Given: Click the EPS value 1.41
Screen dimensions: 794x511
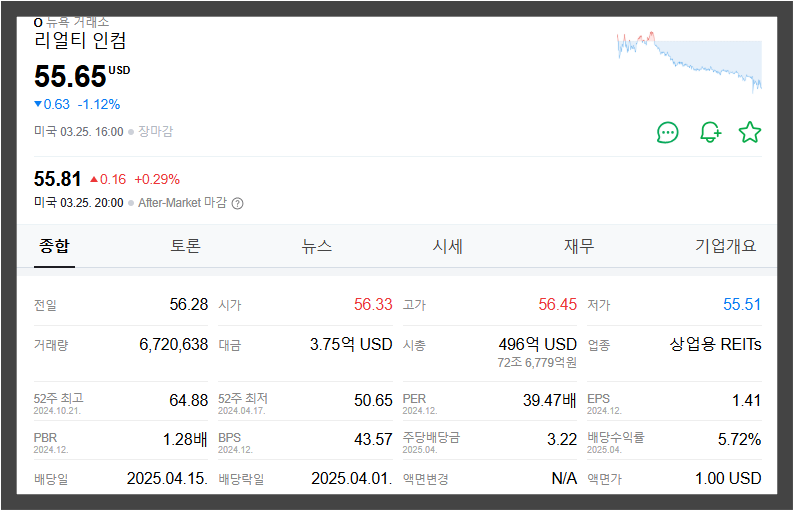Looking at the screenshot, I should pos(747,401).
